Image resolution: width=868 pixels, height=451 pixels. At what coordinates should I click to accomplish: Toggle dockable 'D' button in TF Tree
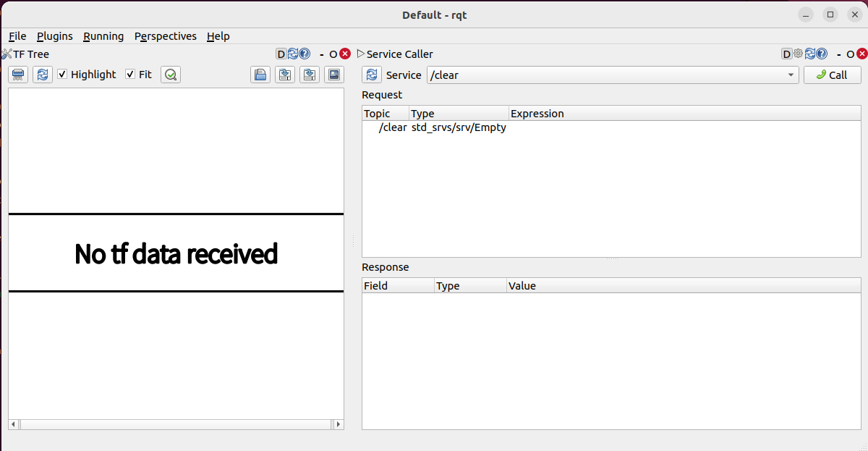[281, 54]
